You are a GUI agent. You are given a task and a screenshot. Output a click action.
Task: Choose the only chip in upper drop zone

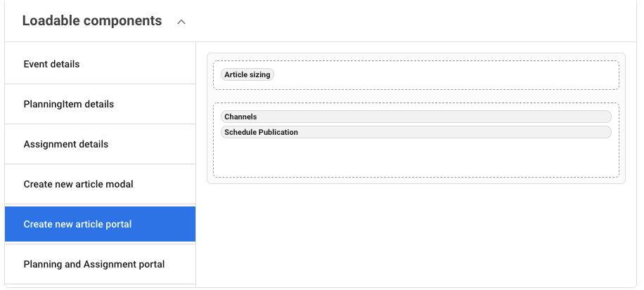point(247,74)
